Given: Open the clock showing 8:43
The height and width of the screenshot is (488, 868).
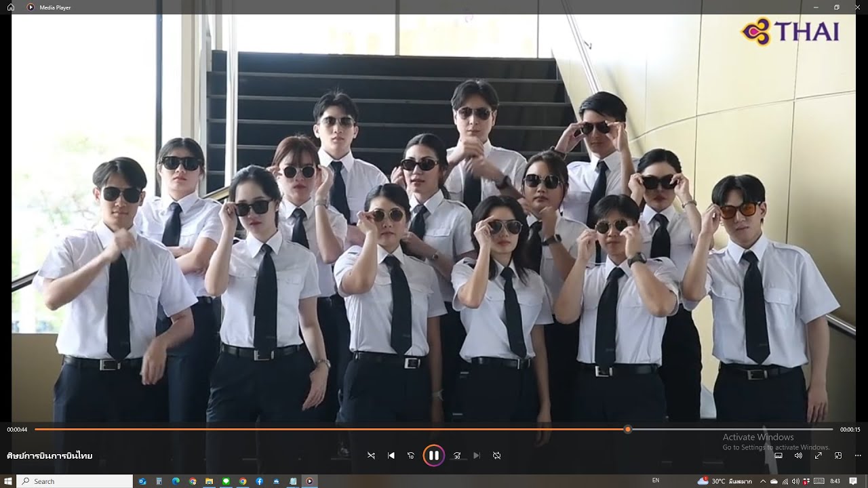Looking at the screenshot, I should 835,481.
